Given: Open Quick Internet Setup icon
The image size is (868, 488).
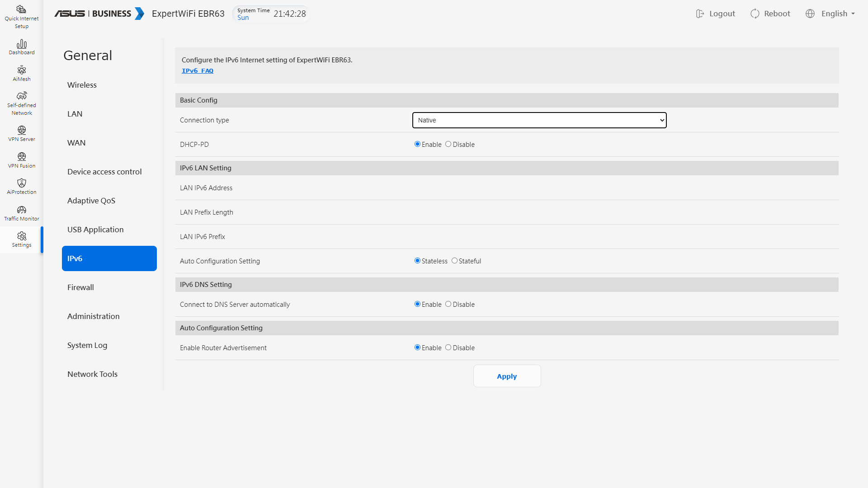Looking at the screenshot, I should [x=21, y=10].
